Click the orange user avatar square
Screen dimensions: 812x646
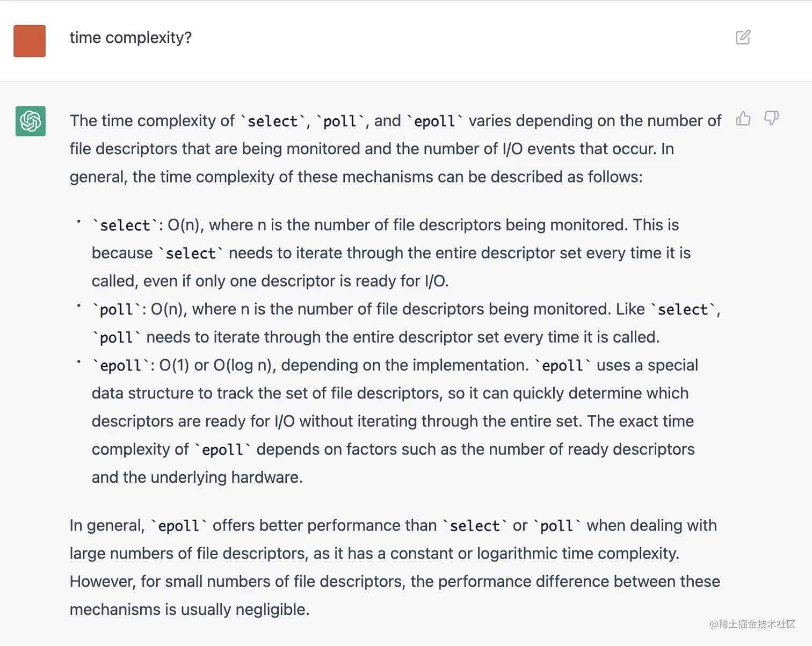tap(30, 41)
